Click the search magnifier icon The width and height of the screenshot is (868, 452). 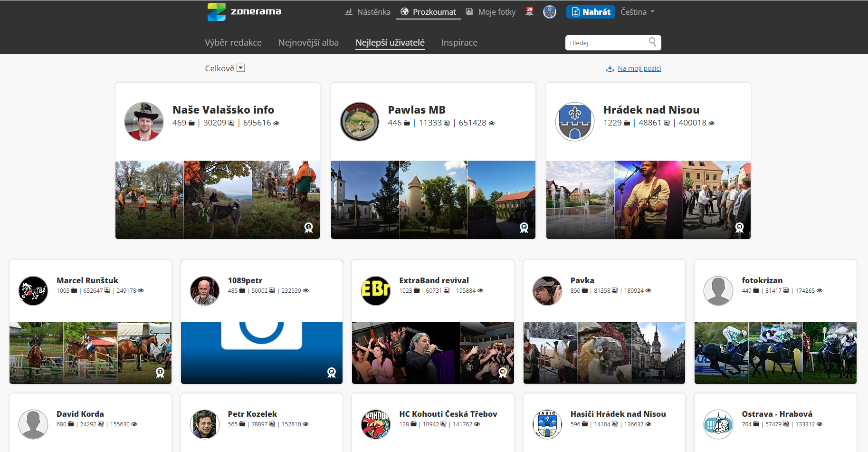(x=653, y=42)
